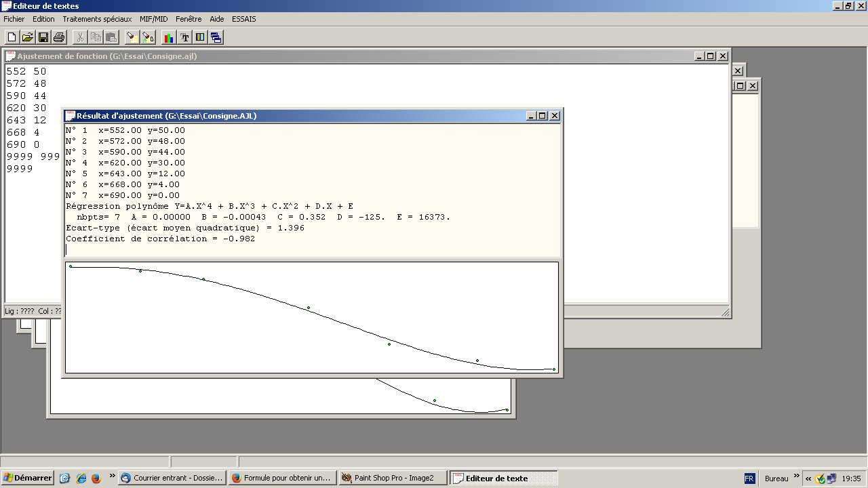Click the data line "552 50"
Image resolution: width=868 pixels, height=488 pixels.
pyautogui.click(x=26, y=71)
